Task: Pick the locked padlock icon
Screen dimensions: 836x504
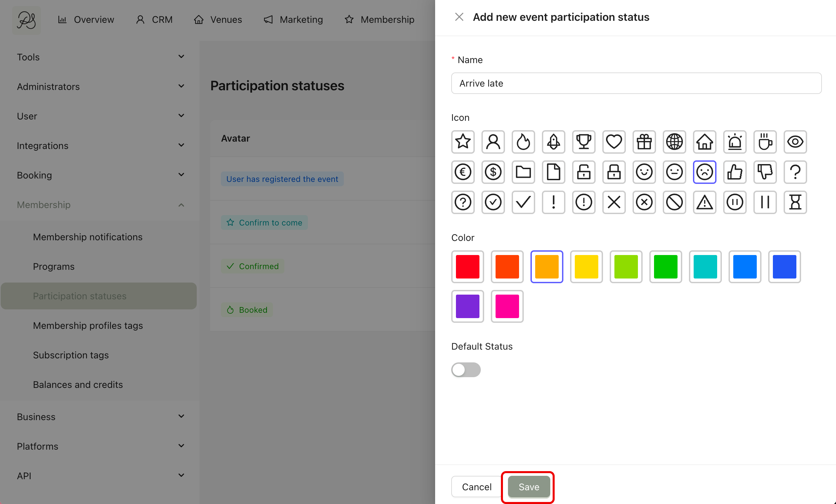Action: point(614,172)
